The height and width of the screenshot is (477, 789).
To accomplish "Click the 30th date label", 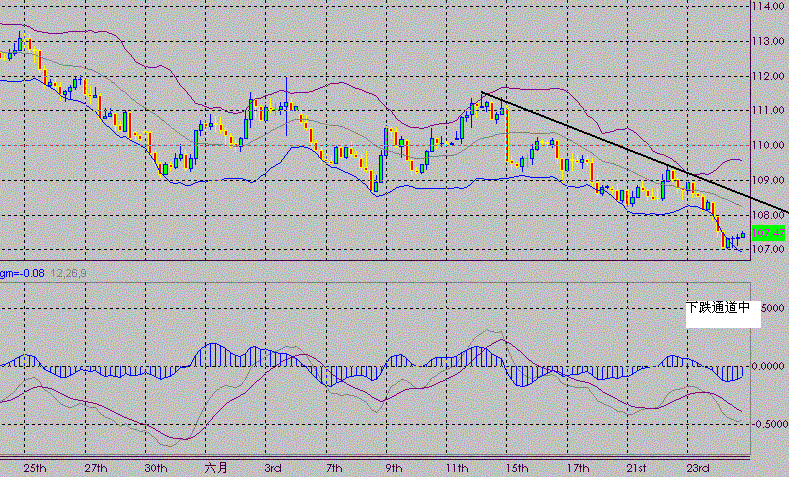I will point(155,468).
